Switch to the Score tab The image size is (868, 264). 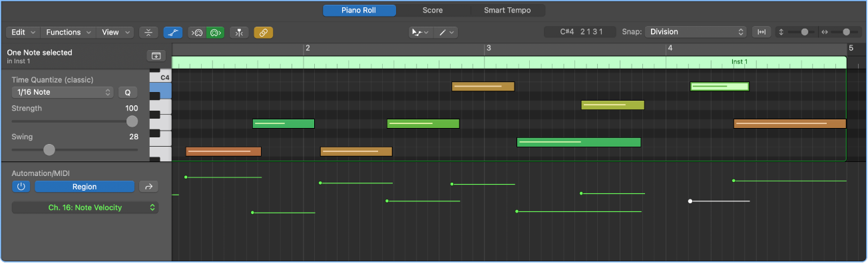[433, 11]
